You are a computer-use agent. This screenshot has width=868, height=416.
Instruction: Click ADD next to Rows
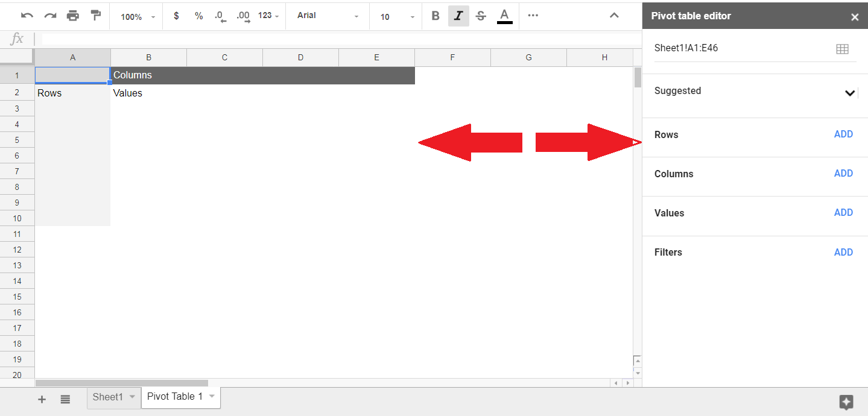pos(843,134)
